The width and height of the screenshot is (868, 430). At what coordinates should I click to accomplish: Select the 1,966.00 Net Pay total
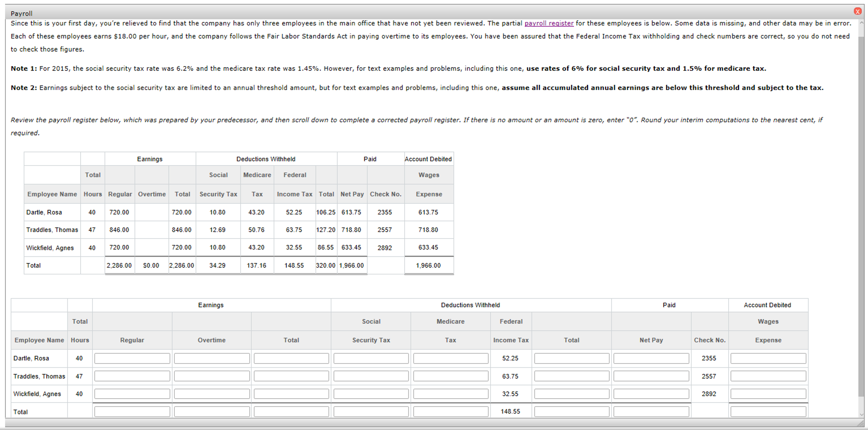pos(351,265)
